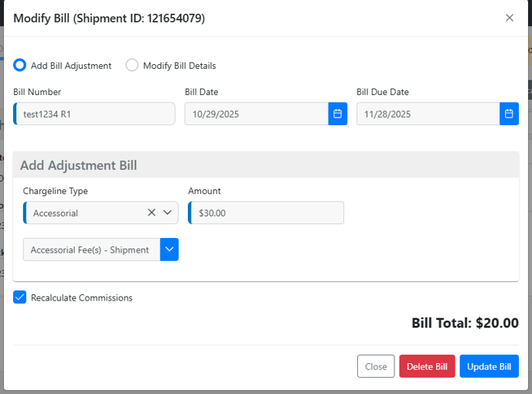
Task: Click the Bill Due Date field 11/28/2025
Action: tap(428, 114)
